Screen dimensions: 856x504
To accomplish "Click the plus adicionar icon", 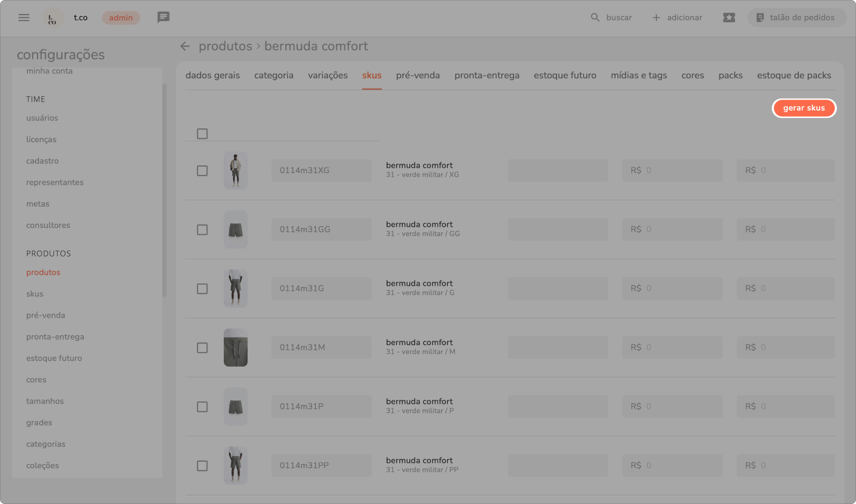I will pos(656,17).
